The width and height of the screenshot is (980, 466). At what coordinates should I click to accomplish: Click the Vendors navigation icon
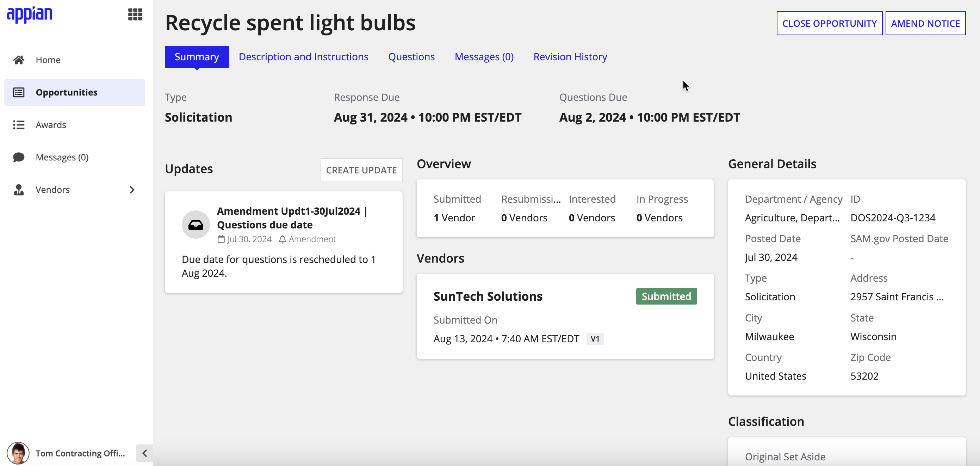tap(19, 189)
